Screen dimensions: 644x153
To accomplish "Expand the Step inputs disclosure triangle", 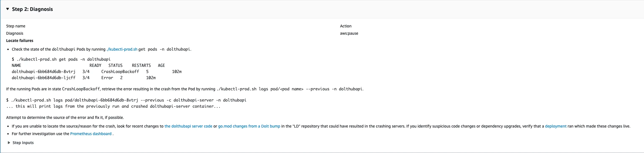I will 9,143.
